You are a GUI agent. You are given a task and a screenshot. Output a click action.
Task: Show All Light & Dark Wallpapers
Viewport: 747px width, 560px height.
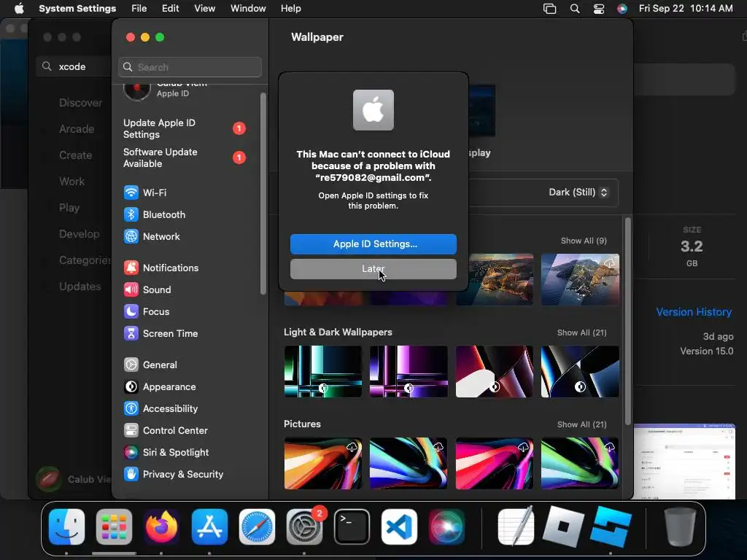coord(581,332)
